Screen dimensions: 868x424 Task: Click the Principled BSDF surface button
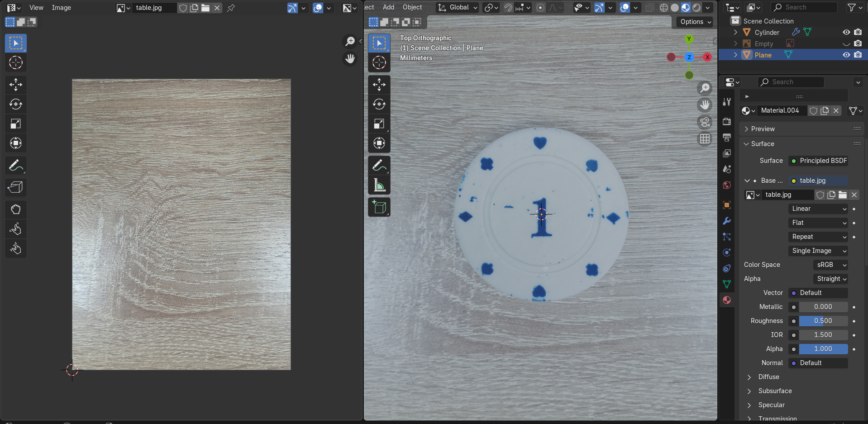pyautogui.click(x=818, y=161)
